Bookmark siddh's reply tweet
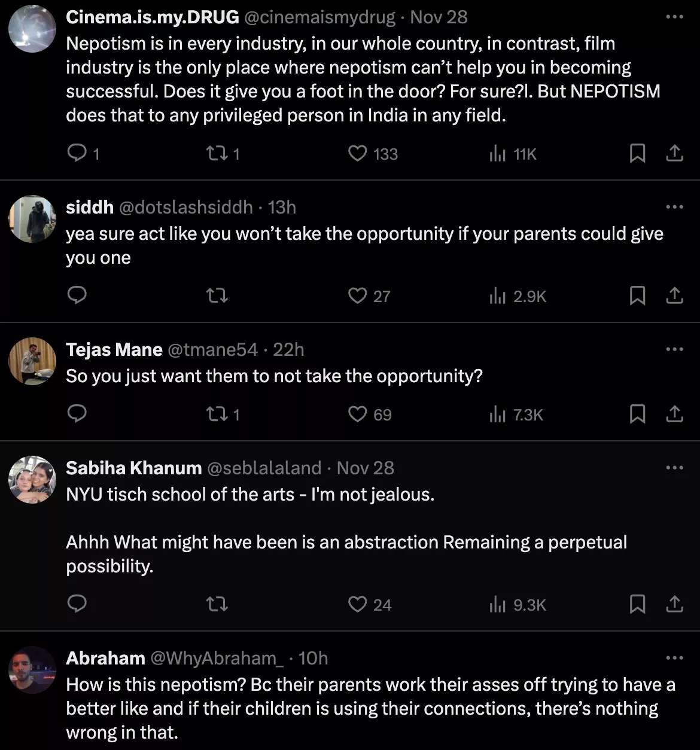The width and height of the screenshot is (700, 750). pos(637,295)
